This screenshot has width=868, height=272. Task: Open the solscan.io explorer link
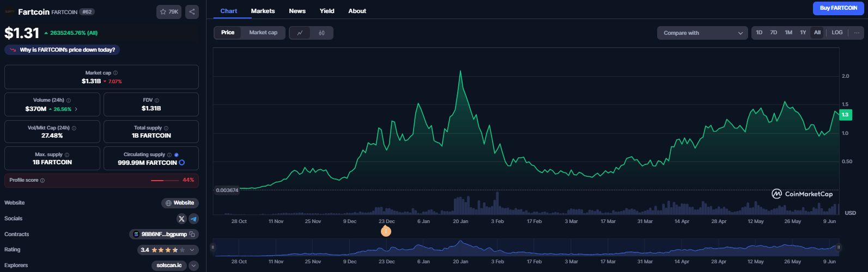tap(169, 265)
